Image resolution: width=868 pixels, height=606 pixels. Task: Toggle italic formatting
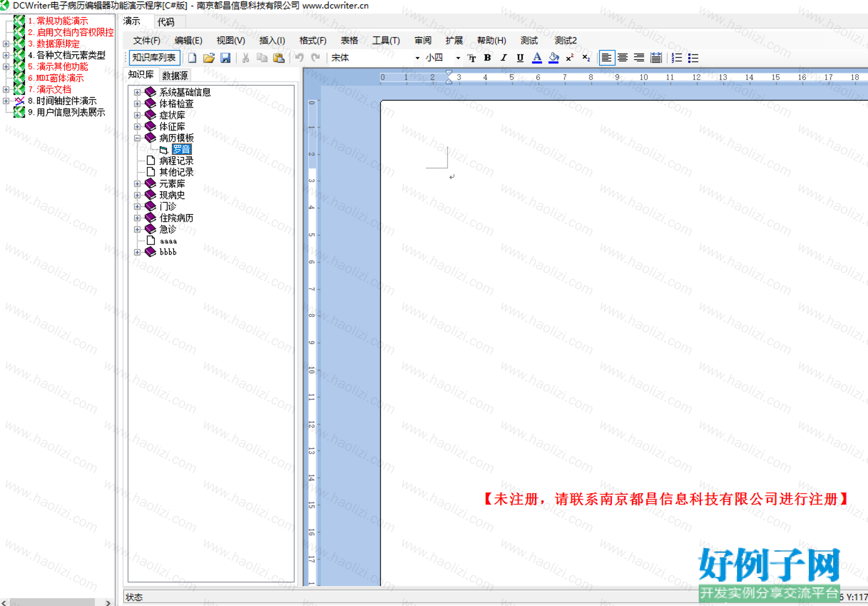click(x=504, y=58)
